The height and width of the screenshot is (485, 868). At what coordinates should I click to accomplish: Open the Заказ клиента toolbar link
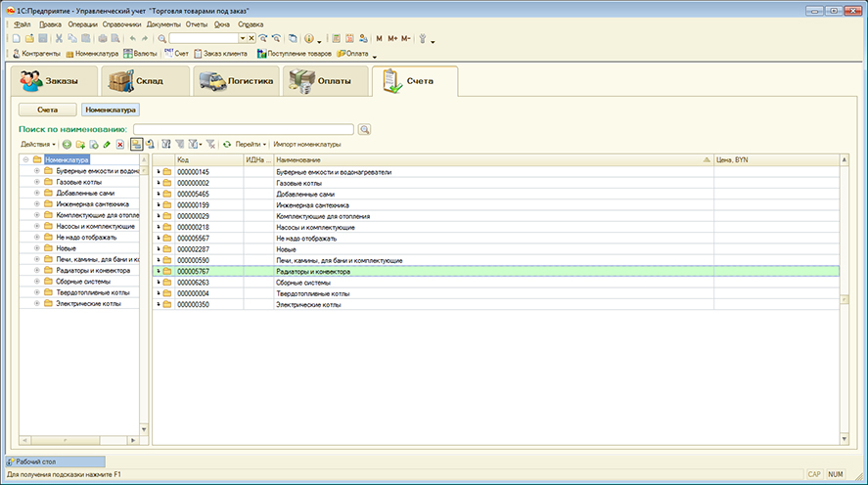pos(222,53)
